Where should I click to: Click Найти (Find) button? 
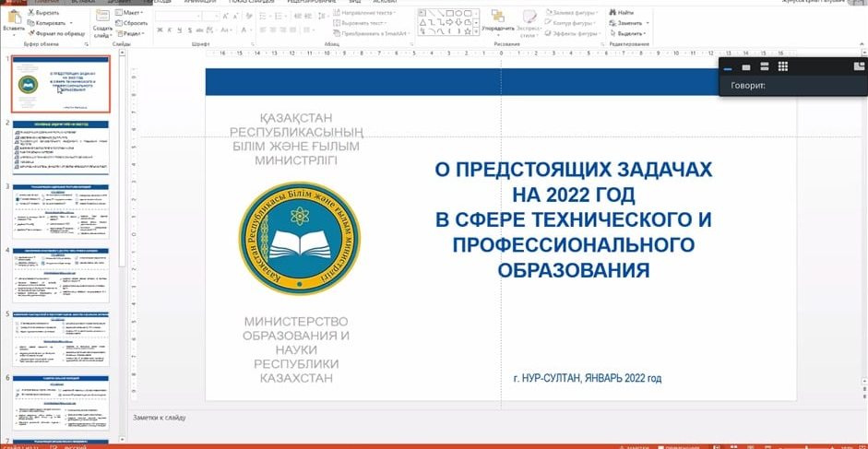[x=621, y=12]
